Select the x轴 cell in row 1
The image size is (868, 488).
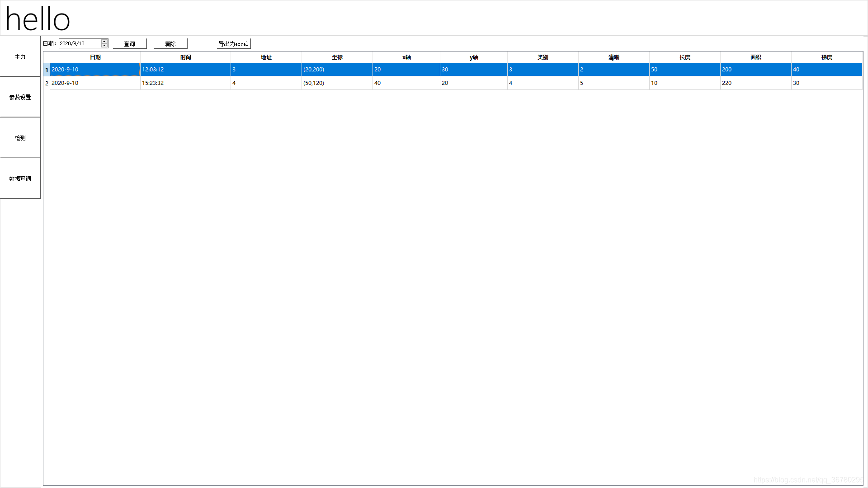click(406, 70)
